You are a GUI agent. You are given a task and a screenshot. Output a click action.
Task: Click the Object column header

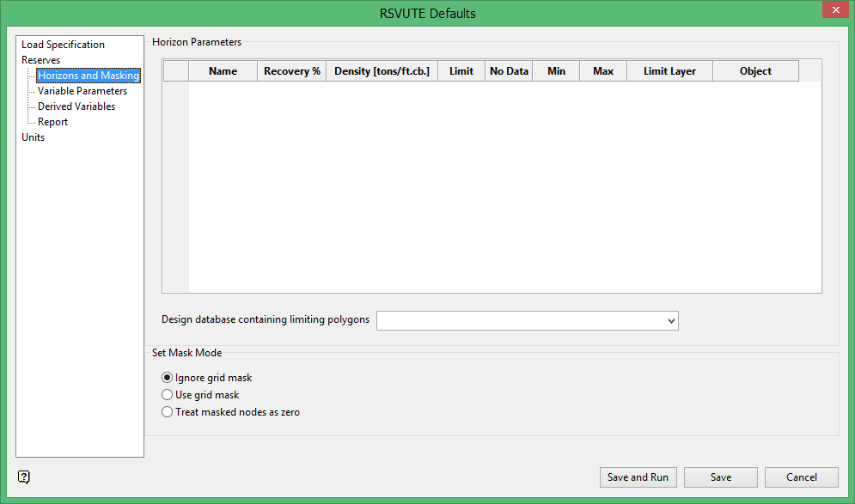756,71
